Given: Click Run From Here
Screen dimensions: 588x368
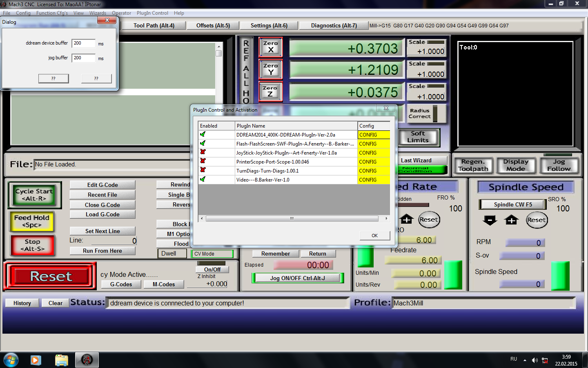Looking at the screenshot, I should pyautogui.click(x=102, y=251).
